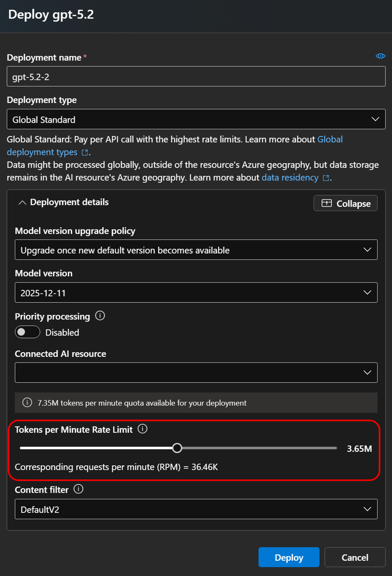Viewport: 392px width, 576px height.
Task: Open Model version upgrade policy dropdown
Action: pos(196,249)
